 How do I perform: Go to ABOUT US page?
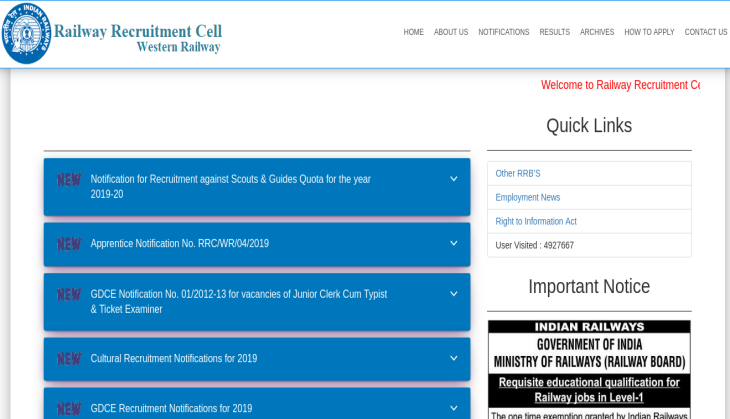[451, 32]
